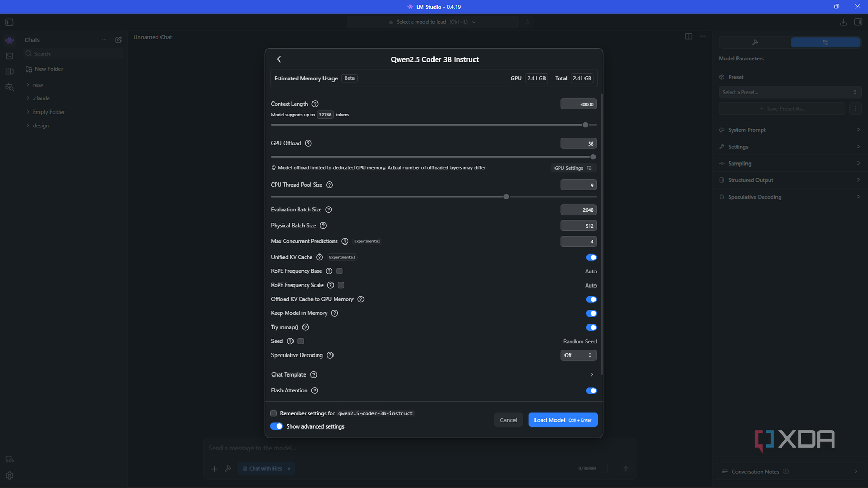Open Physical Batch Size help icon
Image resolution: width=868 pixels, height=488 pixels.
coord(323,226)
